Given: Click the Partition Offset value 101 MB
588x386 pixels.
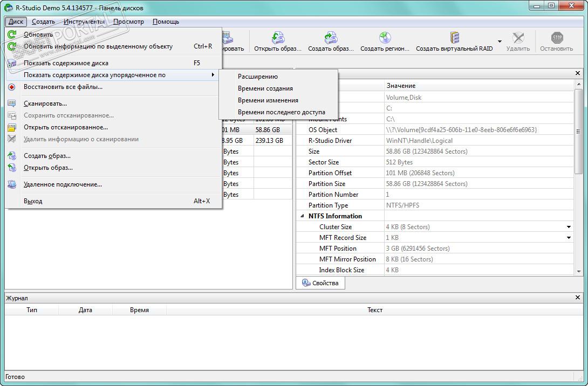Looking at the screenshot, I should (x=420, y=173).
